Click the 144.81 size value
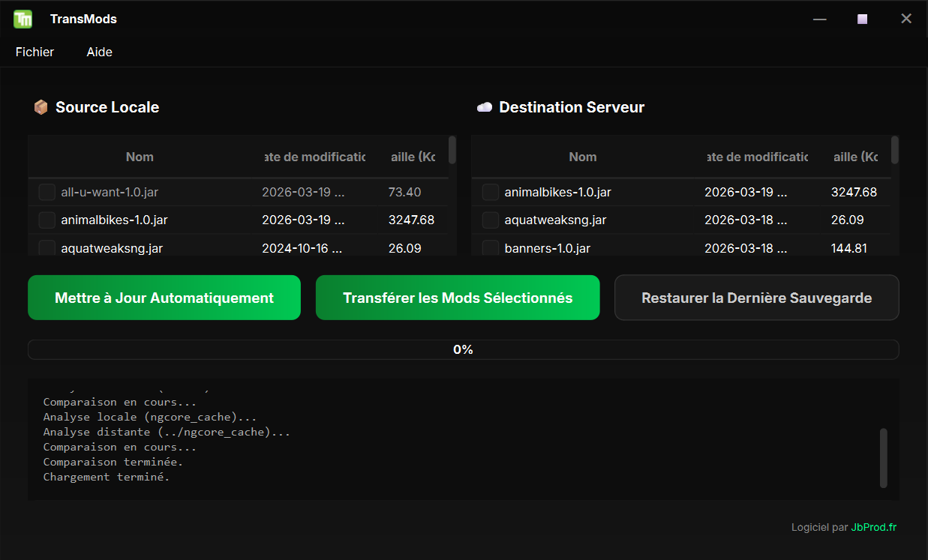The width and height of the screenshot is (928, 560). coord(849,247)
